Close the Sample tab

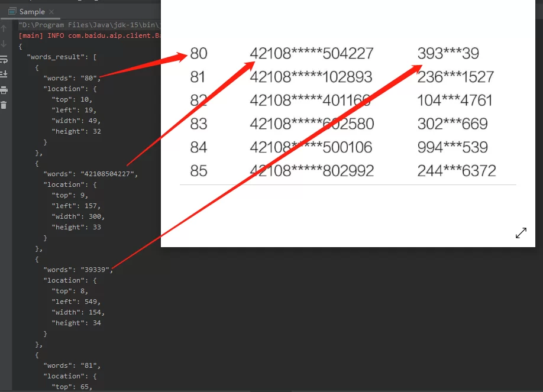(51, 12)
